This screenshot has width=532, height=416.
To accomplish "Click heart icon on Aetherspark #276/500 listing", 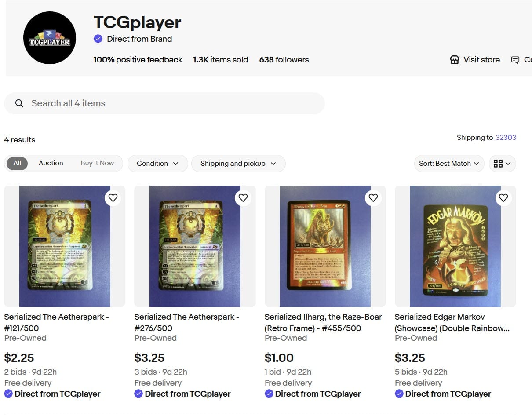I will 243,198.
